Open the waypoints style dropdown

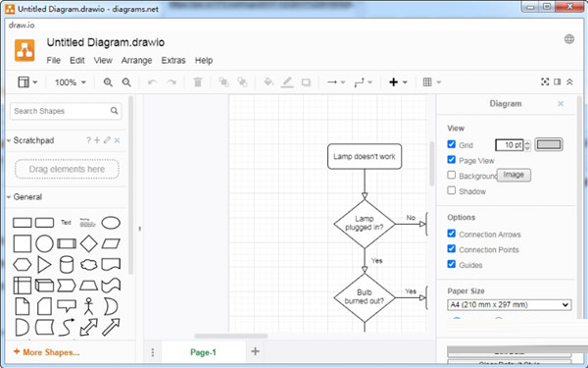[363, 82]
